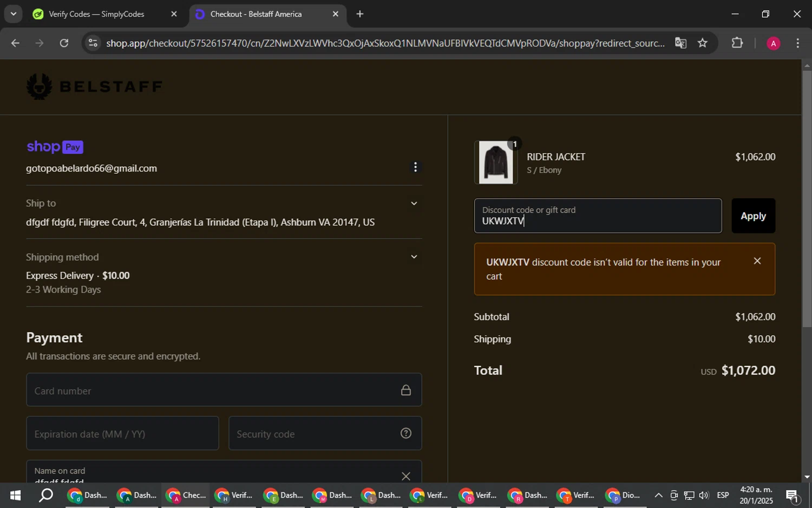The height and width of the screenshot is (508, 812).
Task: Close the Checkout - Belstaff America tab
Action: point(336,14)
